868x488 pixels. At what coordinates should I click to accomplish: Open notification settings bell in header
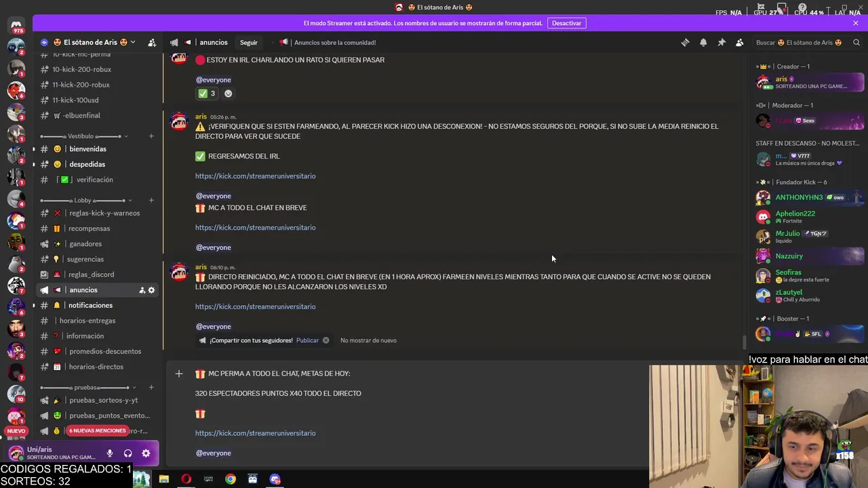click(703, 42)
